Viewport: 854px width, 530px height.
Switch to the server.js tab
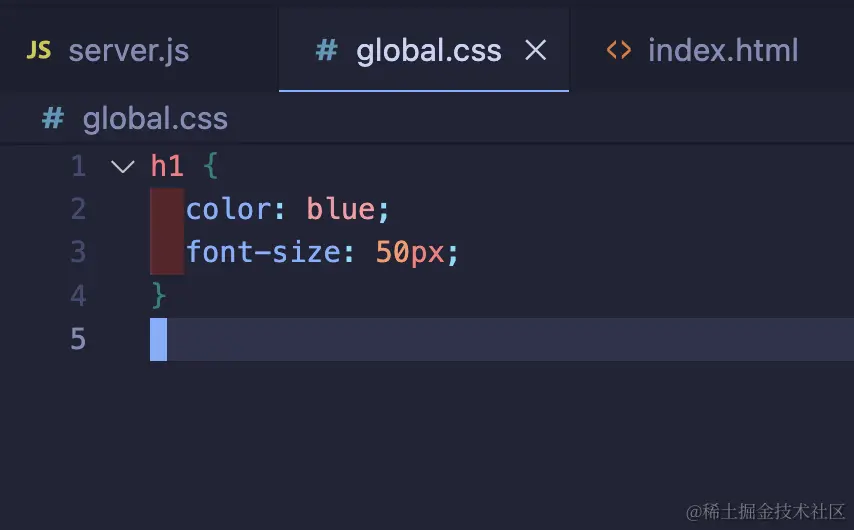tap(128, 50)
